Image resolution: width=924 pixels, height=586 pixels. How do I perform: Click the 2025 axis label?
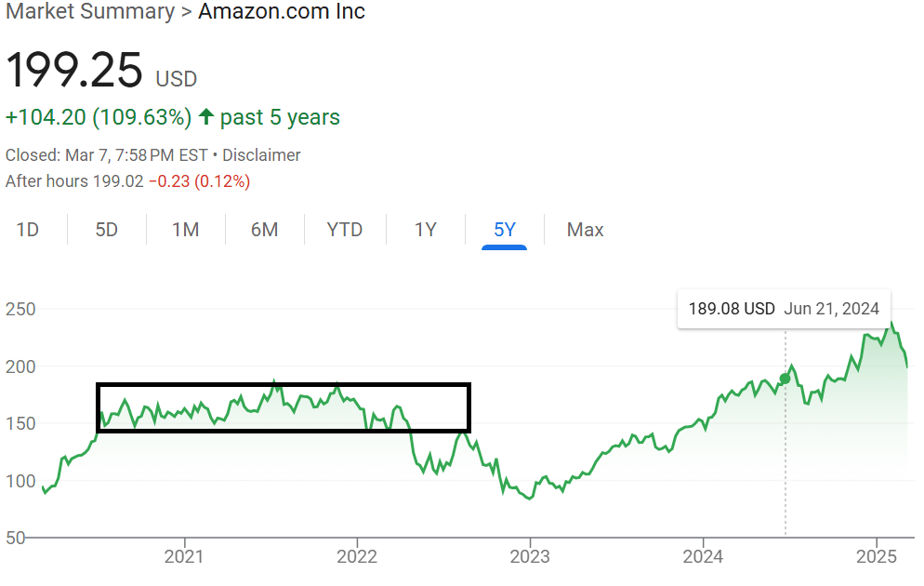pos(876,556)
